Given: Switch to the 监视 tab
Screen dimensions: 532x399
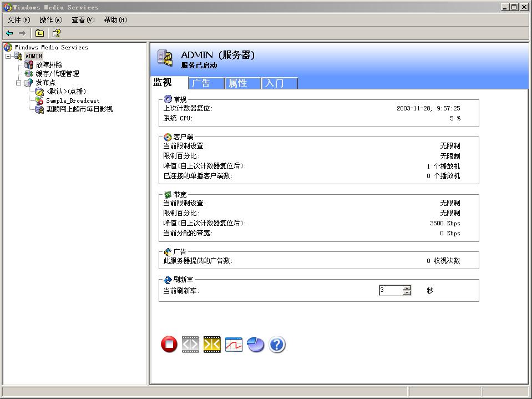Looking at the screenshot, I should point(169,83).
